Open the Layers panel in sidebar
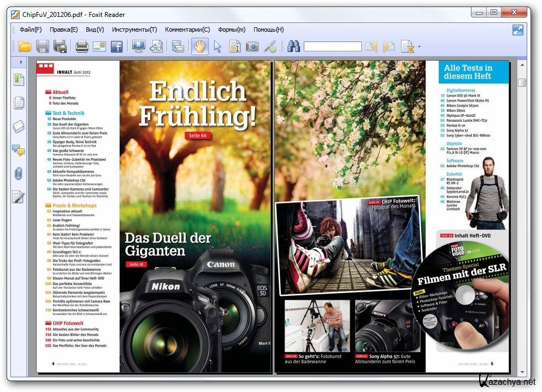Screen dimensions: 542x392 19,127
